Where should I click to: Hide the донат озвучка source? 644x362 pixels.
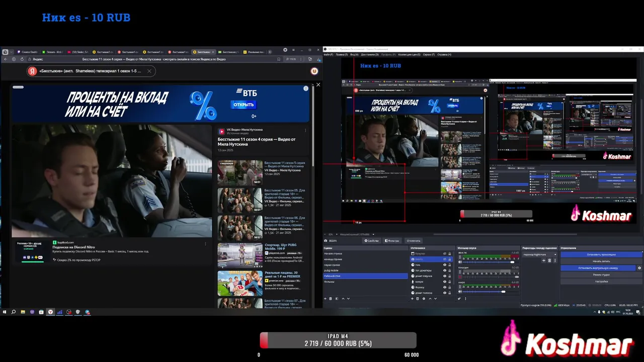[x=445, y=276]
